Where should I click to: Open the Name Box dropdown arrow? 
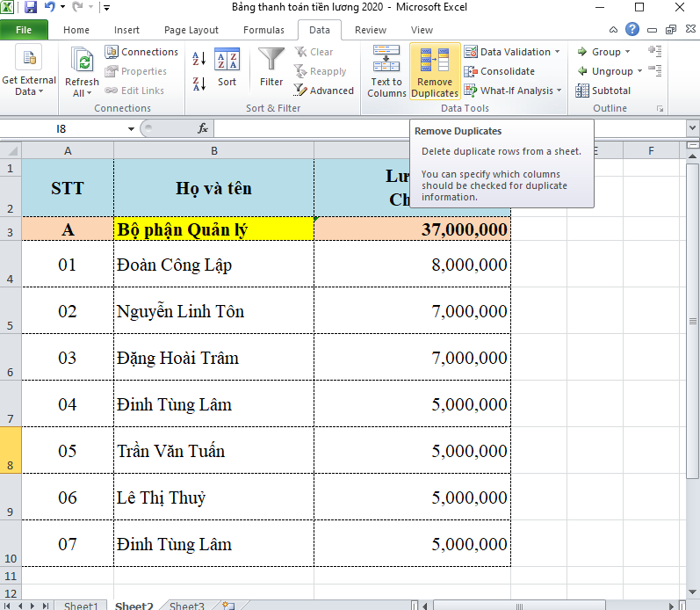tap(131, 128)
